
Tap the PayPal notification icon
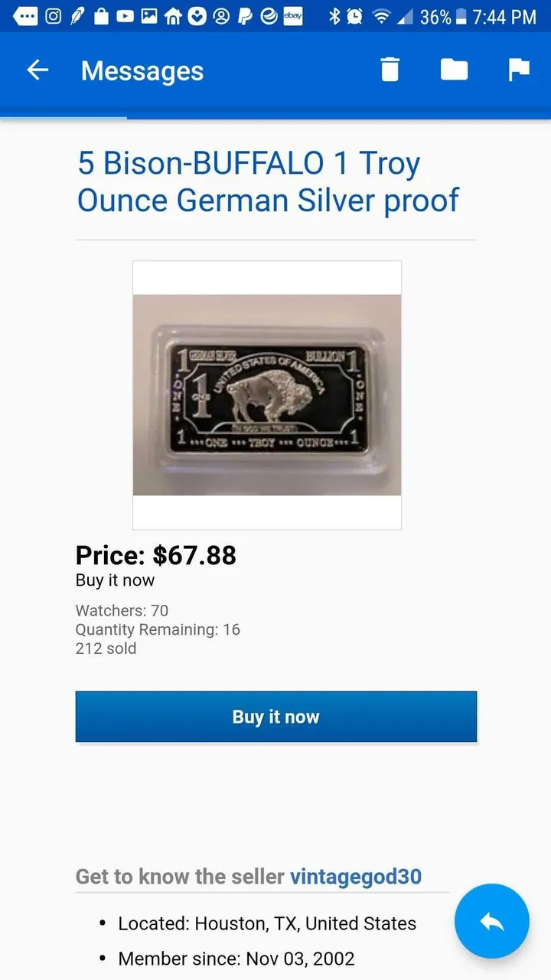(245, 16)
